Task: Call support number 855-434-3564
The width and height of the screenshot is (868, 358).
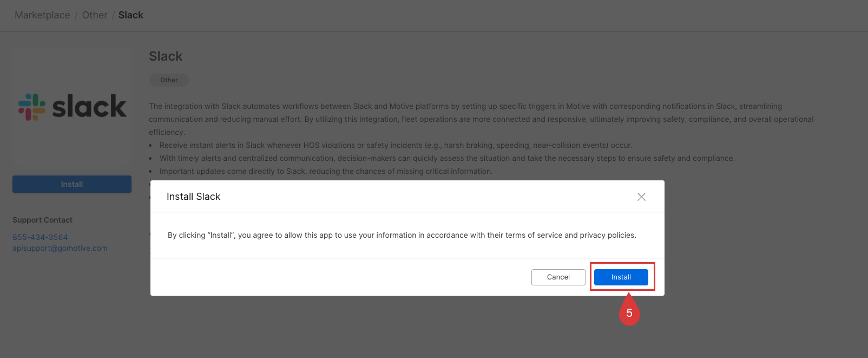Action: 40,237
